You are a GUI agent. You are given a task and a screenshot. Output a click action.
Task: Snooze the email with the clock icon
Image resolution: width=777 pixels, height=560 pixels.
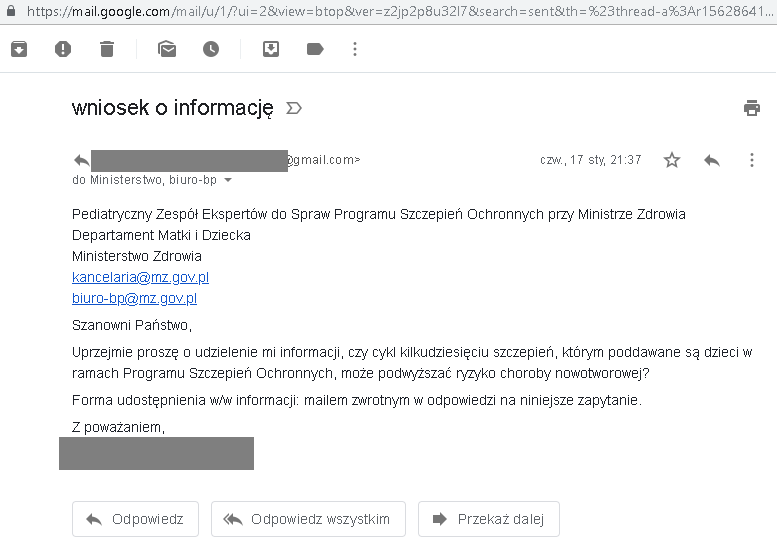pyautogui.click(x=211, y=49)
